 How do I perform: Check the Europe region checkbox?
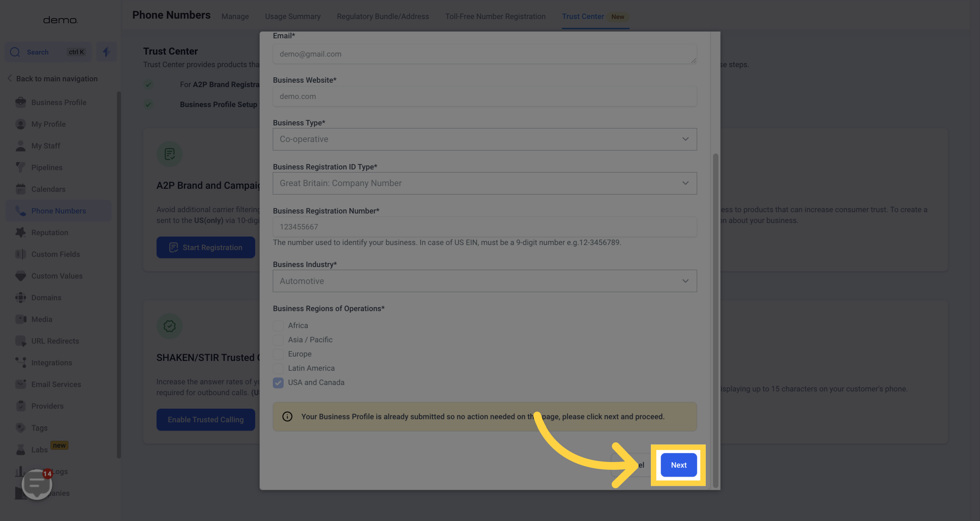tap(278, 354)
